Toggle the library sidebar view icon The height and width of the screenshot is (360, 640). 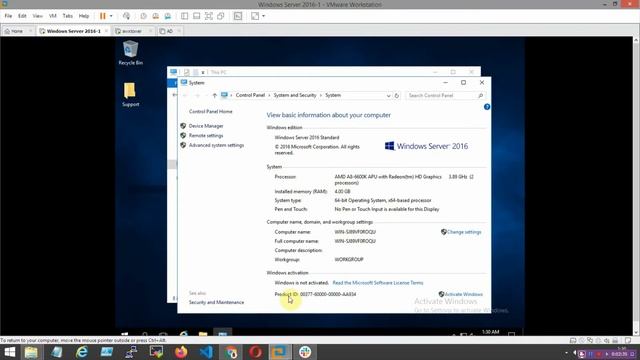coord(184,16)
